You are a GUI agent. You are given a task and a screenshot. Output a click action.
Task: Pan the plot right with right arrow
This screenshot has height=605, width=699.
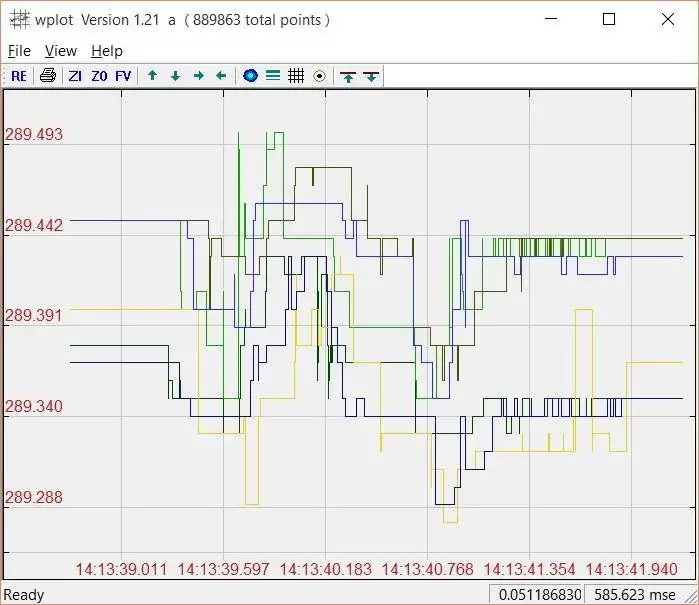[199, 76]
